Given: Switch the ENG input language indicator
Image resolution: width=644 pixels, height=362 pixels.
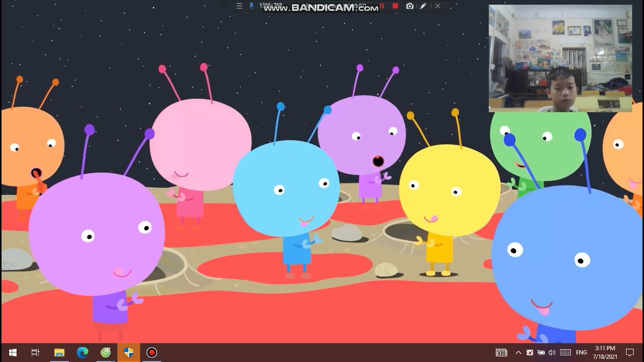Looking at the screenshot, I should click(x=582, y=352).
